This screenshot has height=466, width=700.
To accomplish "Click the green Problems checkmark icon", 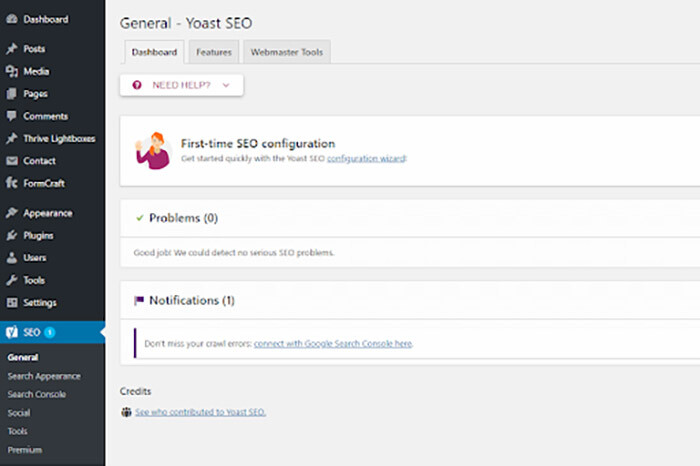I will [140, 218].
